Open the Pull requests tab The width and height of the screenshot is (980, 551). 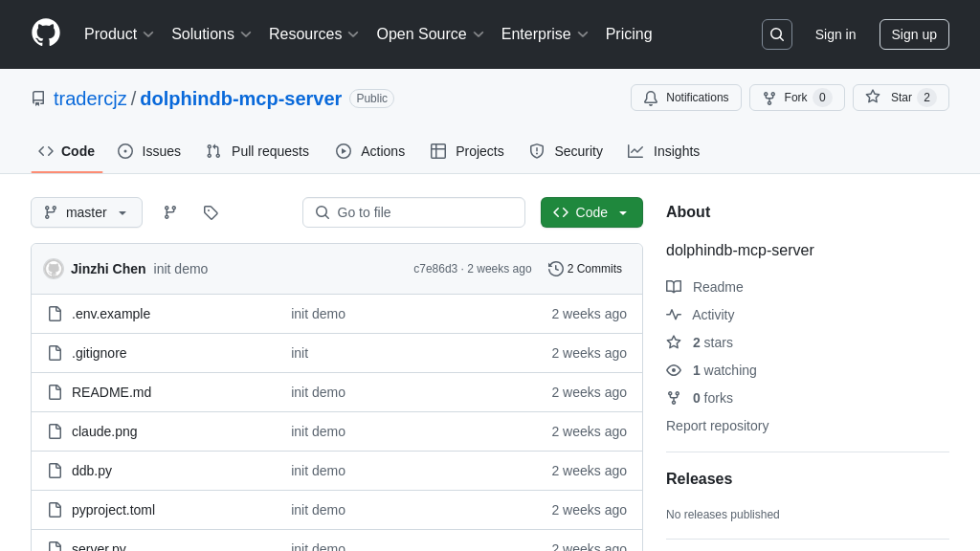coord(257,151)
